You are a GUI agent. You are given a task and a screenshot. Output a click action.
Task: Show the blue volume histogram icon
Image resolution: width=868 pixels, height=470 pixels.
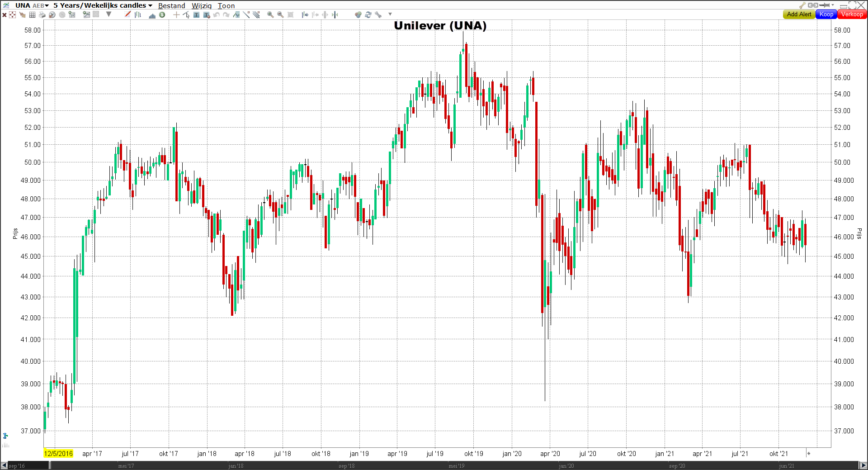[152, 15]
